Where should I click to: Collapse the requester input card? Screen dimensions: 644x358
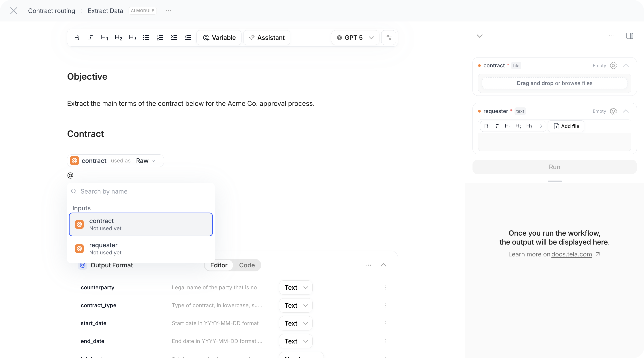point(626,111)
